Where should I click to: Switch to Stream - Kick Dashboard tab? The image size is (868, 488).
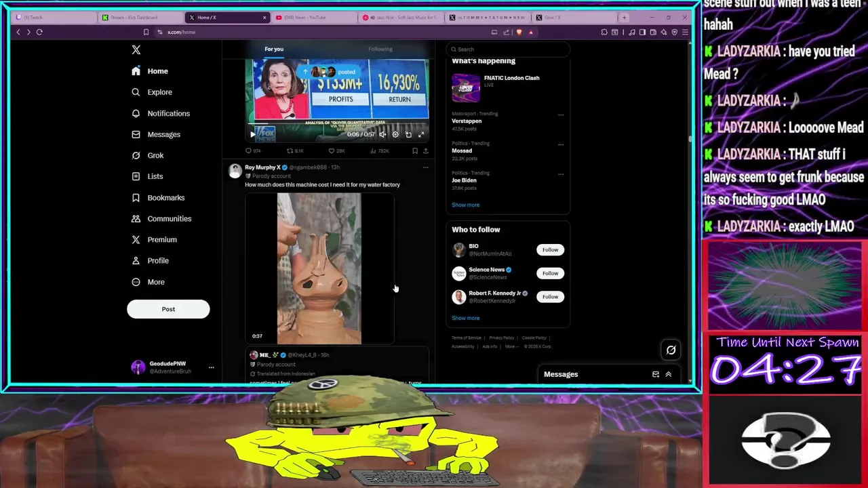(x=140, y=17)
